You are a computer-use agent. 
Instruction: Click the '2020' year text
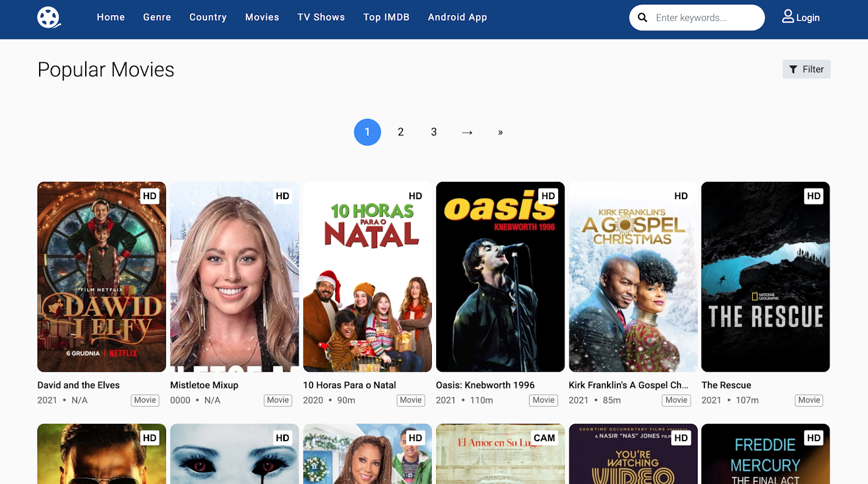pos(313,400)
